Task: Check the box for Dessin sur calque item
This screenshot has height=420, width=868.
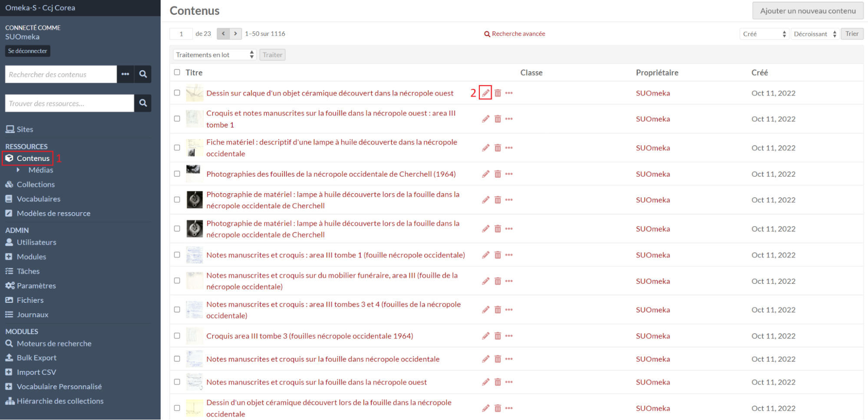Action: click(177, 93)
